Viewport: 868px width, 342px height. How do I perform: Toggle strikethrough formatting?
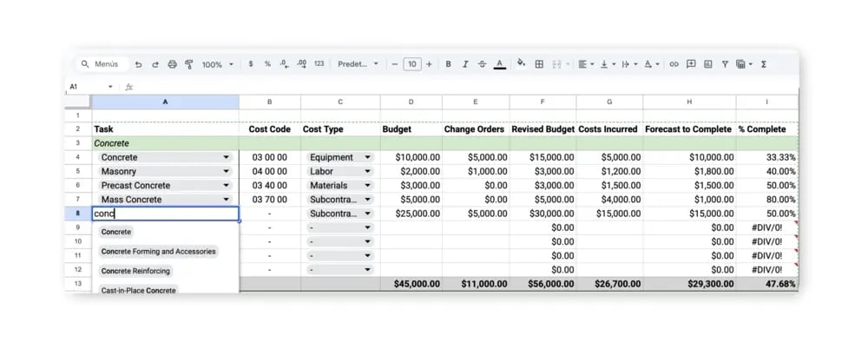(x=482, y=64)
